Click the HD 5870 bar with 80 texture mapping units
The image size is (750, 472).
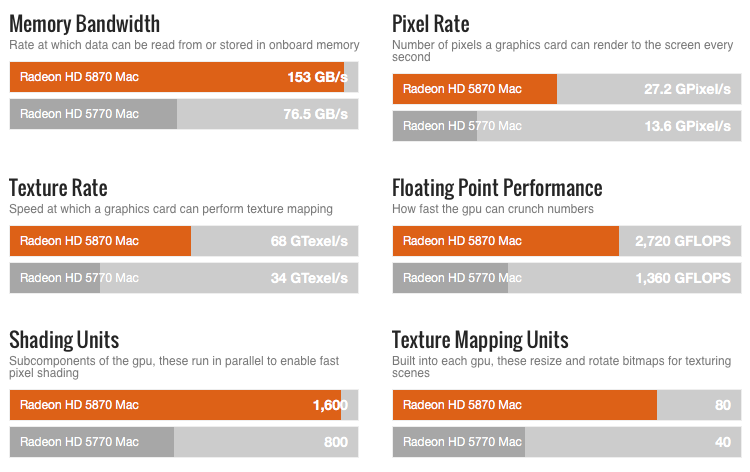pyautogui.click(x=567, y=405)
